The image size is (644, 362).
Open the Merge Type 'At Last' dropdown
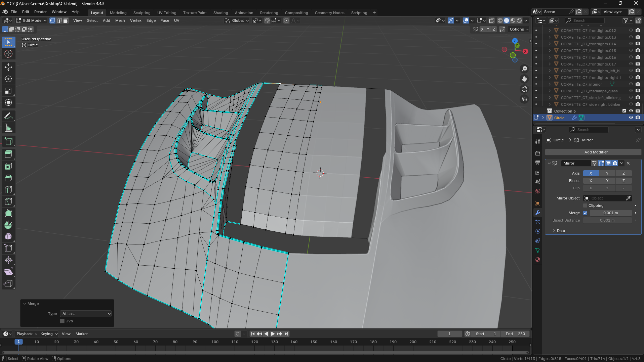[x=86, y=314]
